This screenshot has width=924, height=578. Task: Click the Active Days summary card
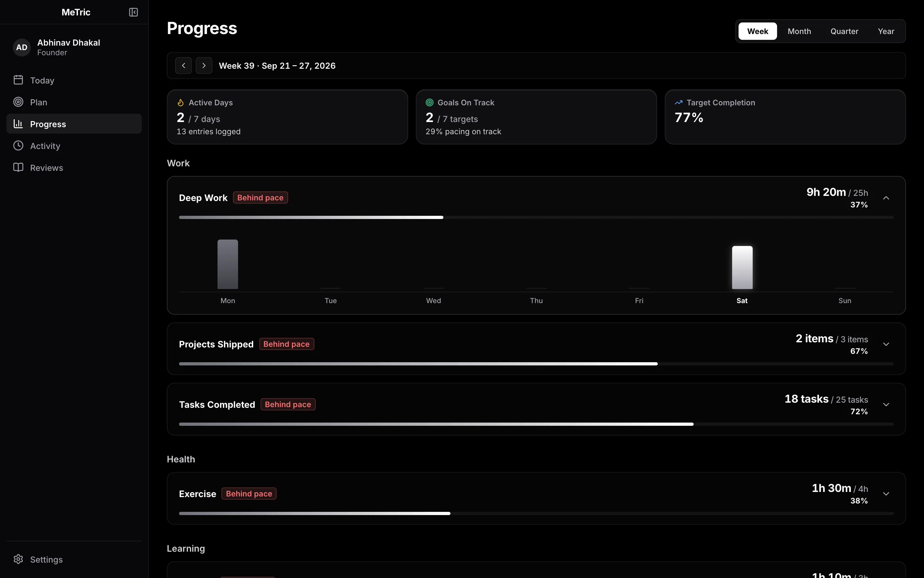pyautogui.click(x=287, y=117)
